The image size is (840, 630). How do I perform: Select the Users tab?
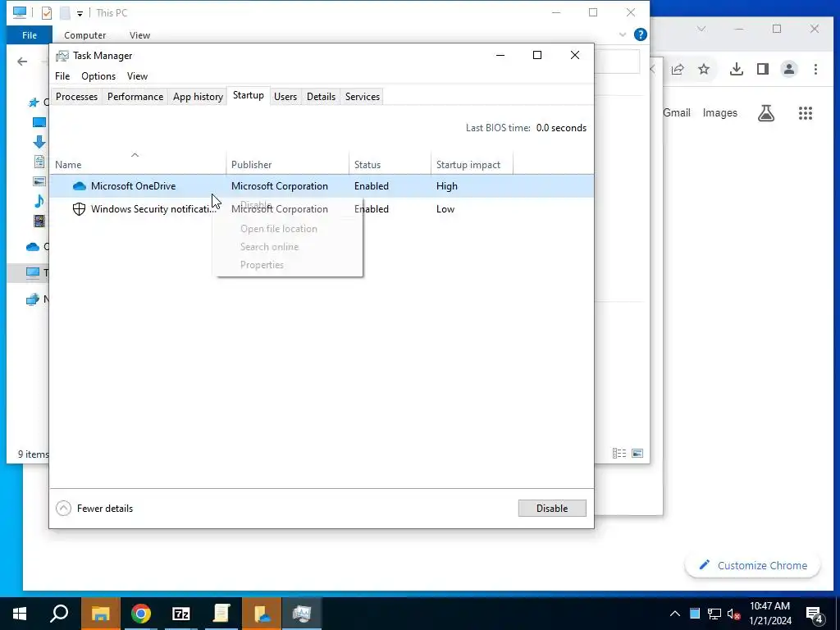(x=285, y=97)
